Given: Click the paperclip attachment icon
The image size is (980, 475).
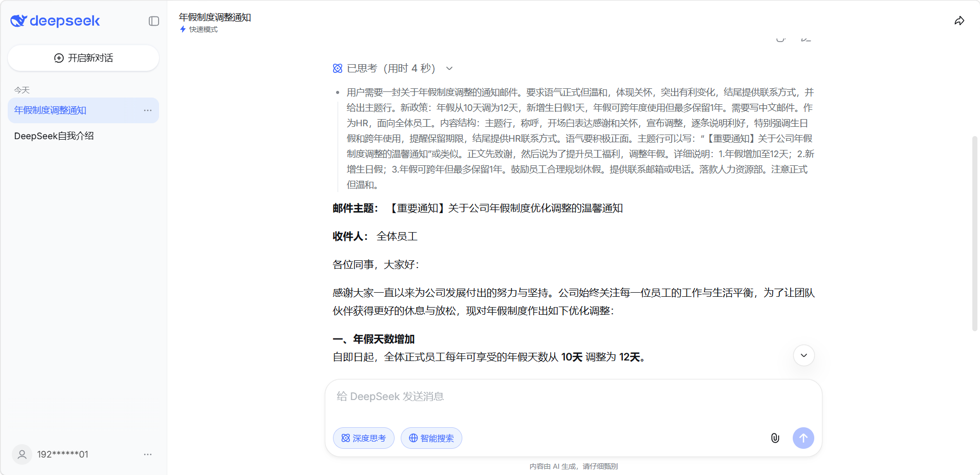Looking at the screenshot, I should [775, 438].
